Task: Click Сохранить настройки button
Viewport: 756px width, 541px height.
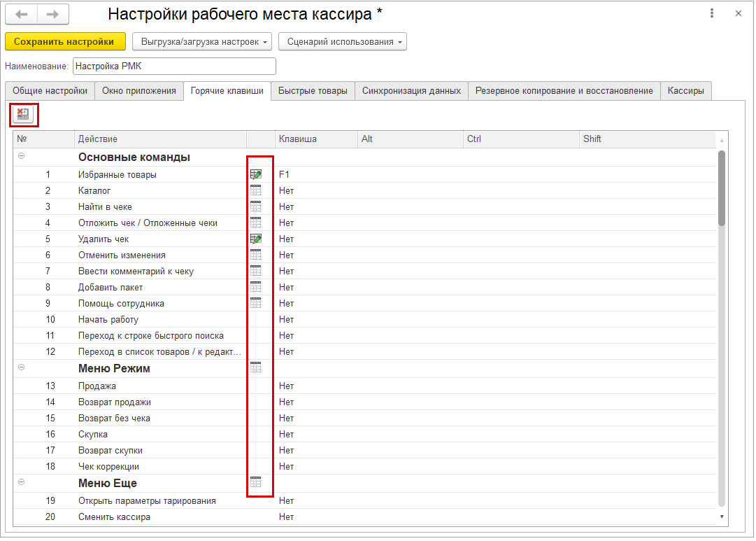Action: tap(65, 41)
